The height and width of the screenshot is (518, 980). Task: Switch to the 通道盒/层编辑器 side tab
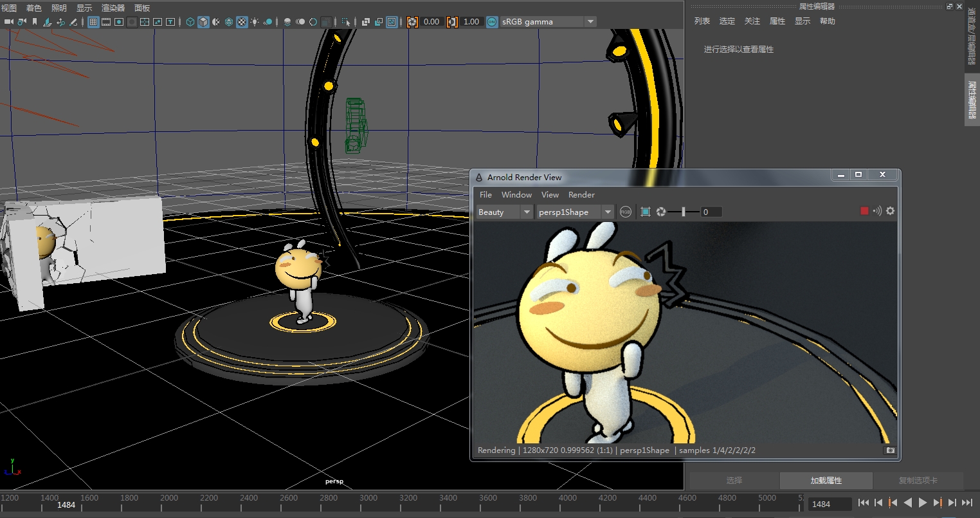pyautogui.click(x=972, y=37)
